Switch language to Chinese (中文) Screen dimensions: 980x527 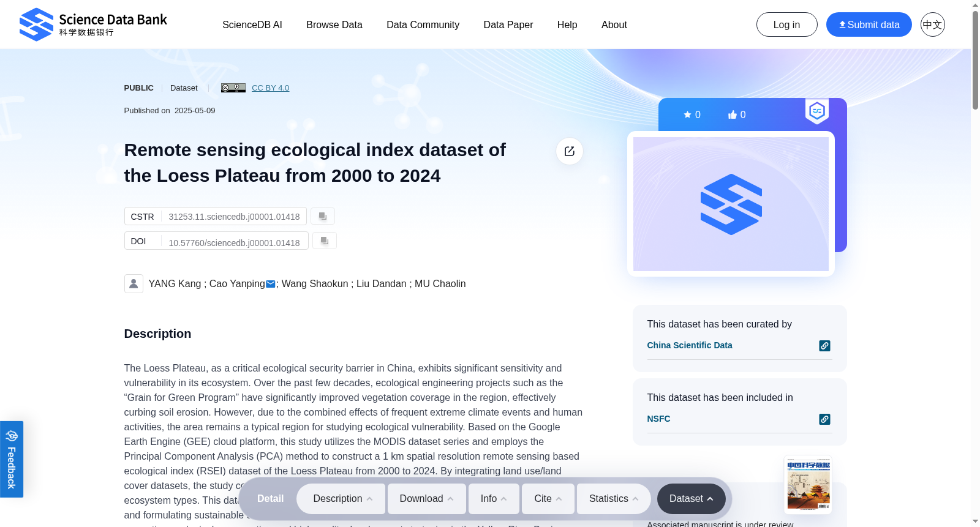932,24
